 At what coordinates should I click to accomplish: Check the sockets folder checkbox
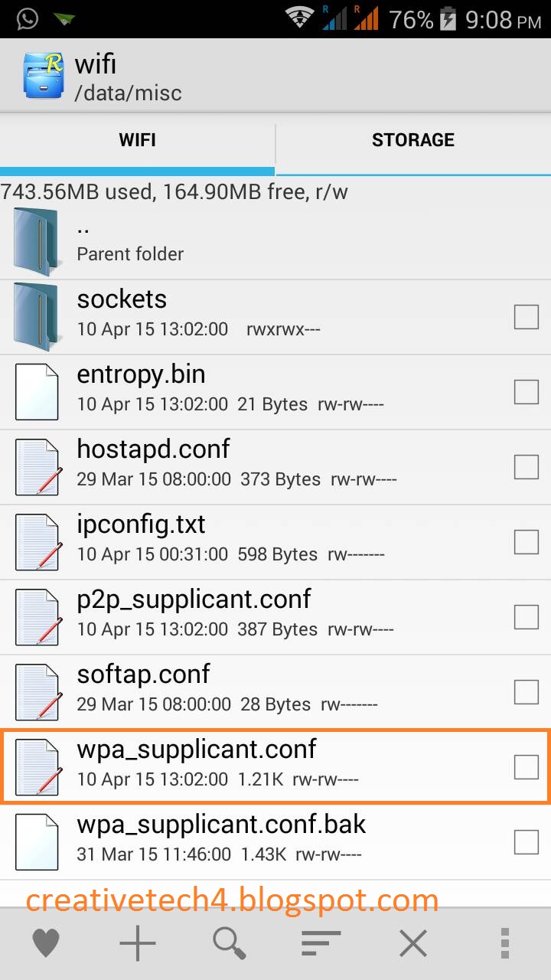[527, 316]
